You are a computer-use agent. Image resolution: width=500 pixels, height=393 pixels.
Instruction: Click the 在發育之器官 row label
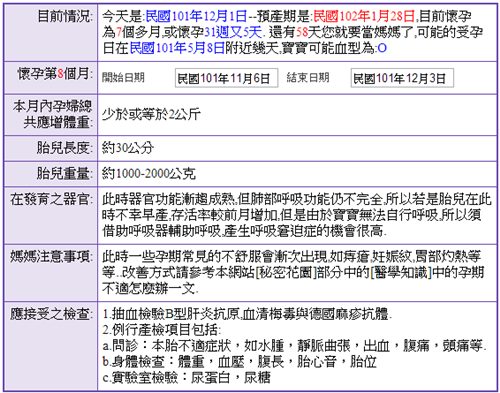click(51, 199)
